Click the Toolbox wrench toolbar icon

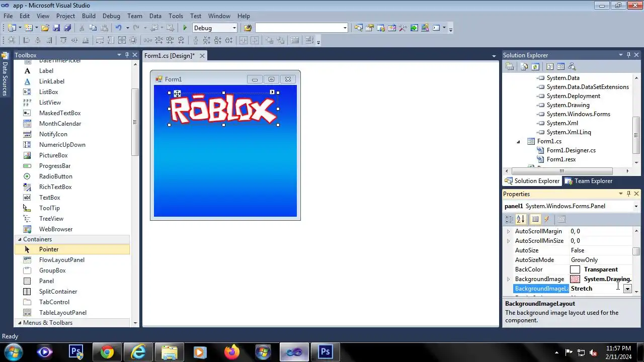[x=403, y=28]
